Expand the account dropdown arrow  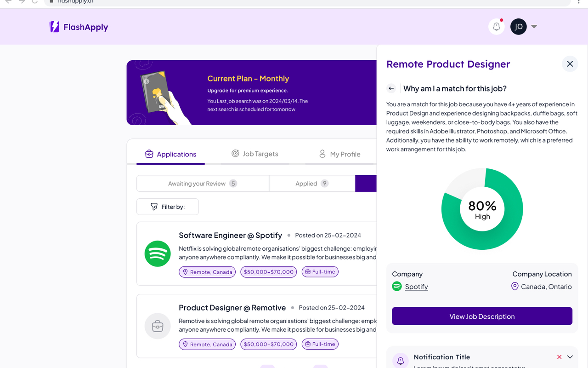tap(534, 27)
